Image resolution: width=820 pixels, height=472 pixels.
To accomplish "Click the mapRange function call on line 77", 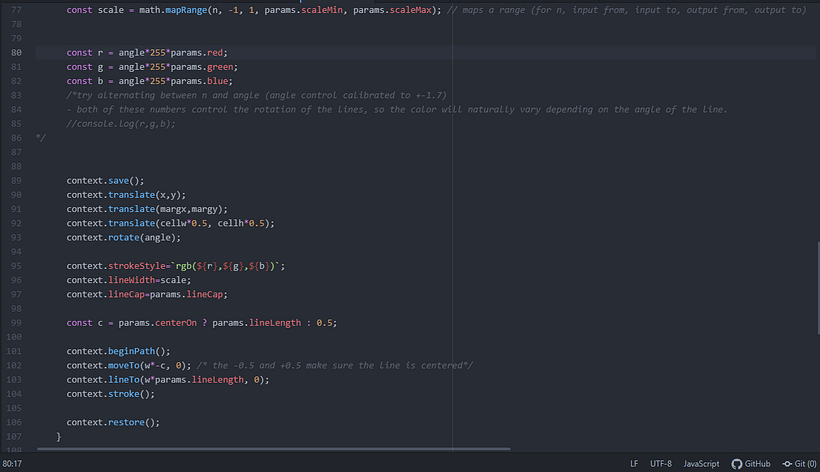I will pyautogui.click(x=177, y=9).
